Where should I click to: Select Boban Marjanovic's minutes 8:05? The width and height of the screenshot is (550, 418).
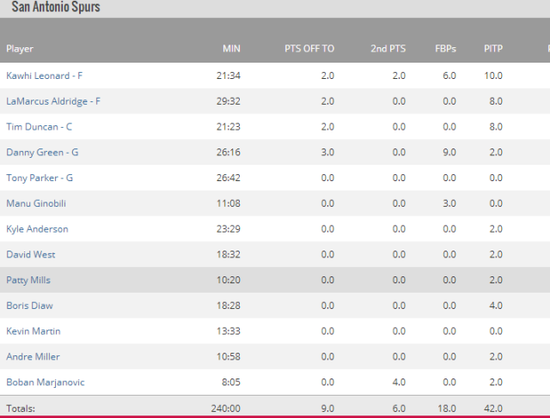coord(231,382)
